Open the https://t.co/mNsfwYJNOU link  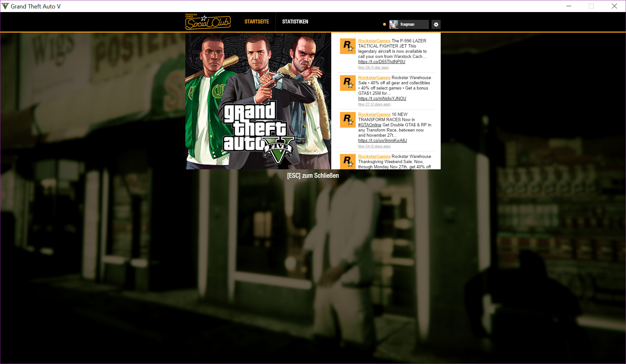[x=382, y=99]
